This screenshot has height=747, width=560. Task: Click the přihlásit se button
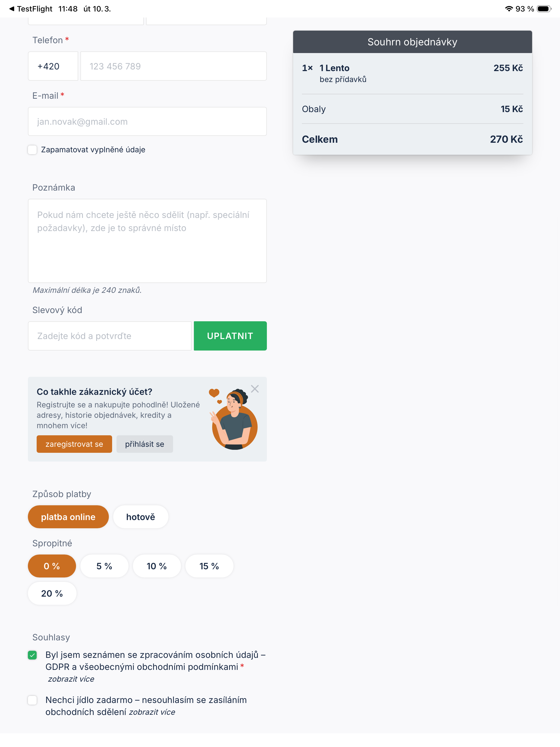pyautogui.click(x=145, y=444)
